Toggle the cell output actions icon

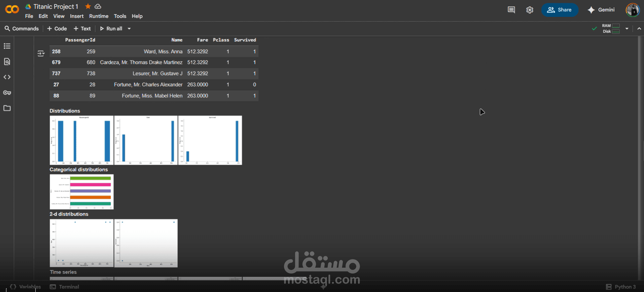41,53
